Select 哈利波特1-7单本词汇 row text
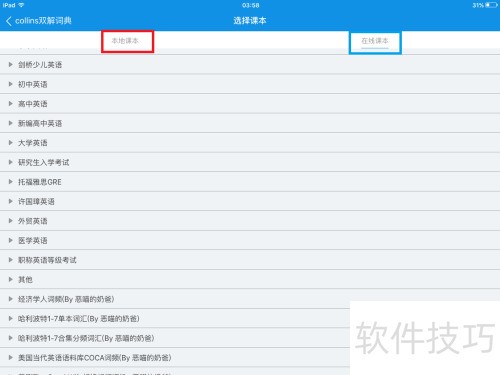The width and height of the screenshot is (500, 375). tap(79, 319)
